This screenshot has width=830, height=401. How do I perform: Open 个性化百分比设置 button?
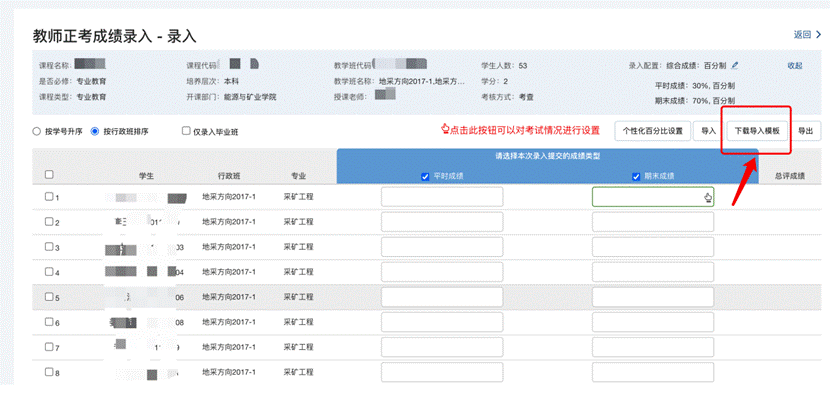click(653, 131)
